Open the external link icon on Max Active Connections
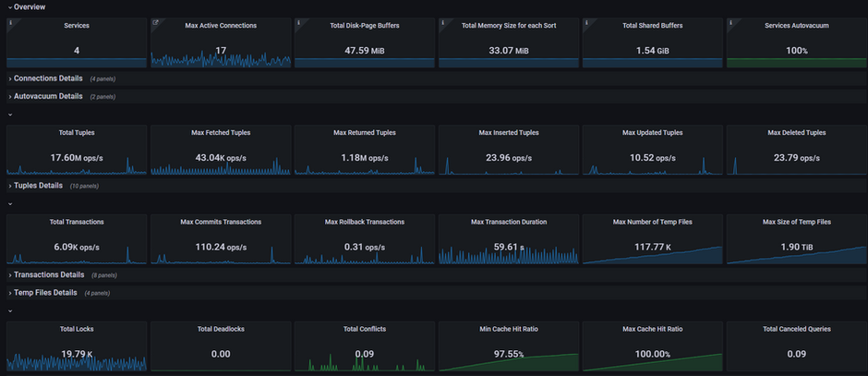This screenshot has width=868, height=376. (x=155, y=23)
